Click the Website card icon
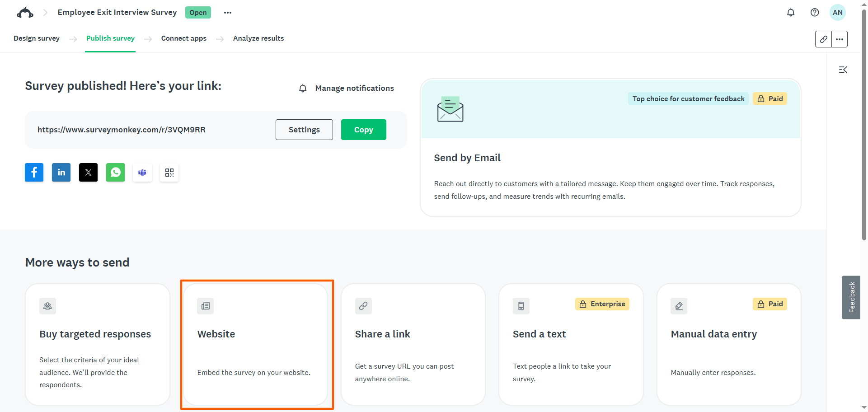Screen dimensions: 868x412 pyautogui.click(x=206, y=306)
